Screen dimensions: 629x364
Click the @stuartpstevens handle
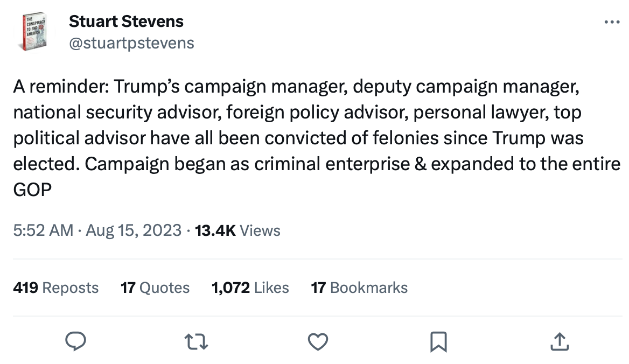pos(131,43)
